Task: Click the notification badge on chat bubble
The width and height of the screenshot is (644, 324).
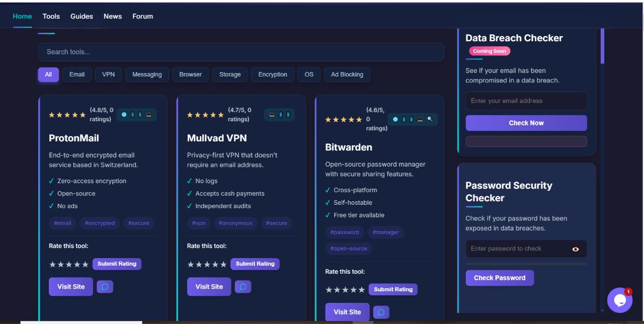Action: 628,291
